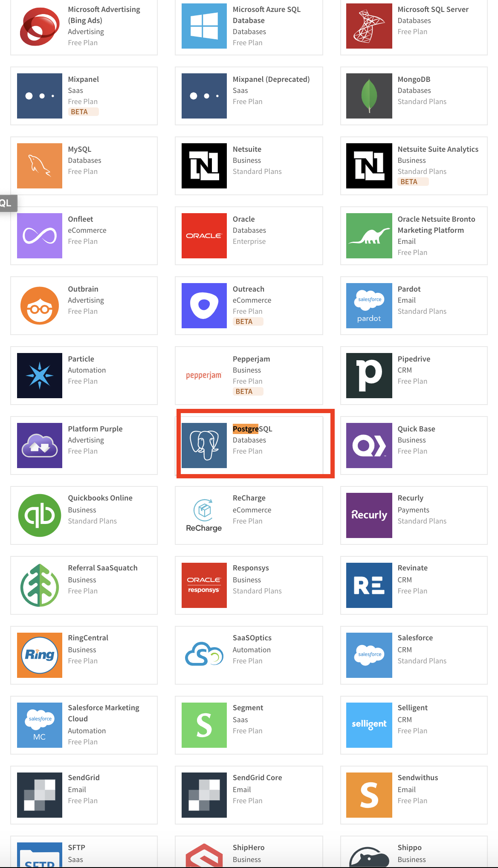Click the BETA badge on Mixpanel card
This screenshot has height=868, width=498.
coord(83,112)
